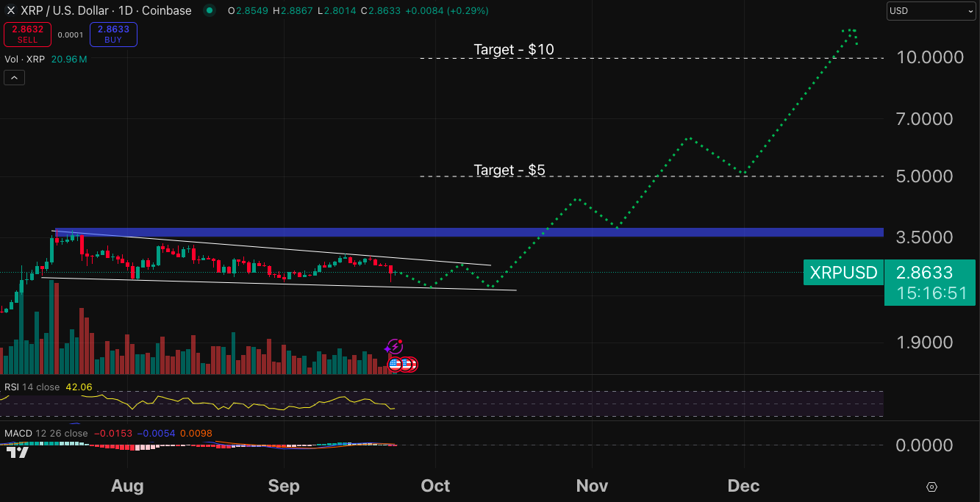Expand the RSI indicator options
980x502 pixels.
click(29, 386)
